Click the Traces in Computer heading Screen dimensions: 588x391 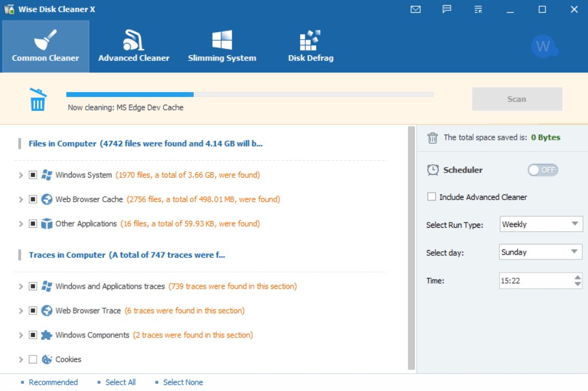point(127,255)
